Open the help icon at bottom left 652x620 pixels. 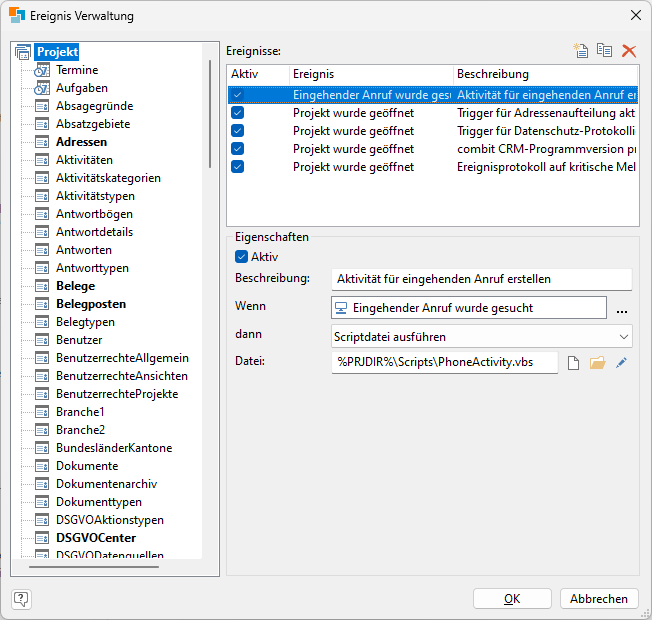point(22,599)
